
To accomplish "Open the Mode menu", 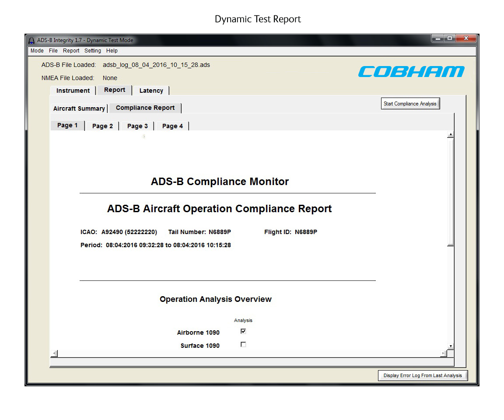I will coord(37,51).
